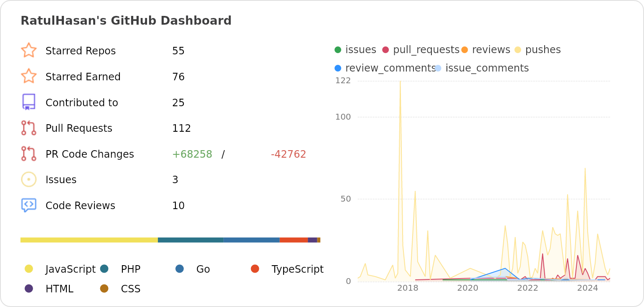Click the 2024 x-axis label
Viewport: 644px width, 307px height.
pyautogui.click(x=588, y=288)
